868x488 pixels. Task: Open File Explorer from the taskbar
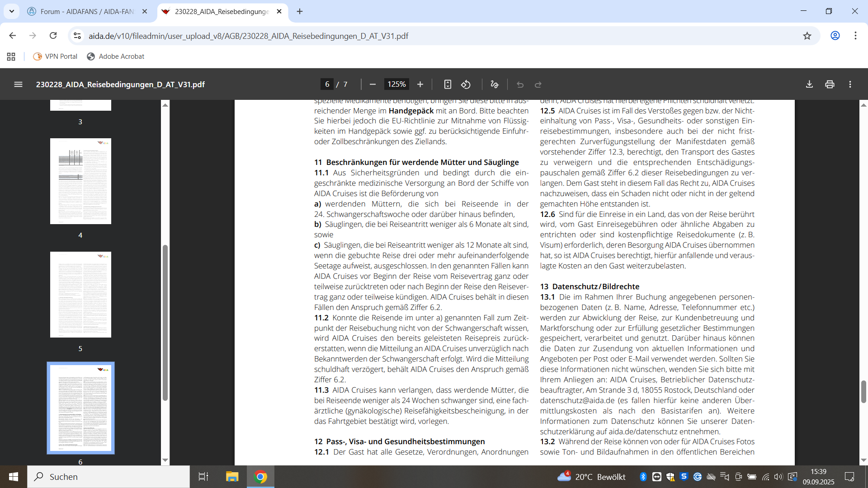(x=232, y=477)
